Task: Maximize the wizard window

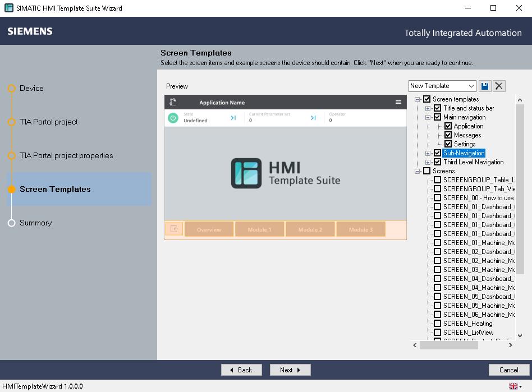Action: [493, 8]
